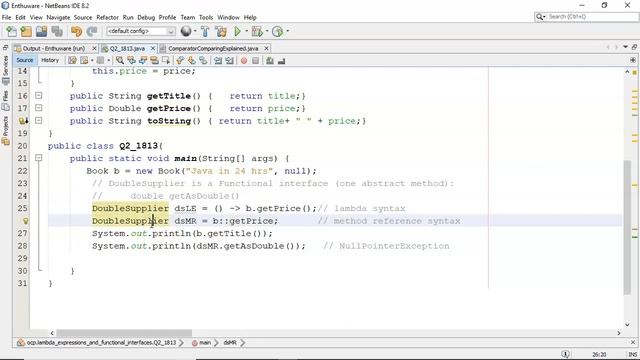Build project with the hammer icon
Viewport: 640px width, 360px height.
pyautogui.click(x=205, y=31)
